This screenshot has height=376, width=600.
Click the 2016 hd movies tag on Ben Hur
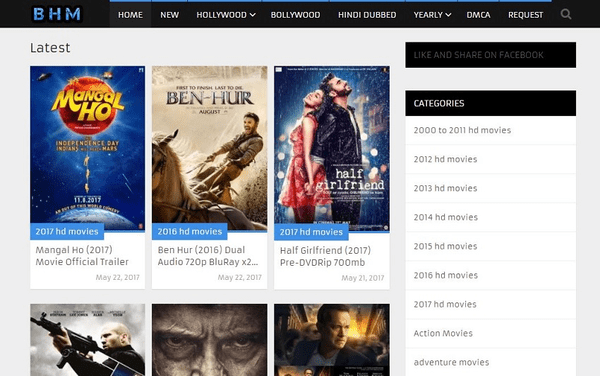point(189,231)
